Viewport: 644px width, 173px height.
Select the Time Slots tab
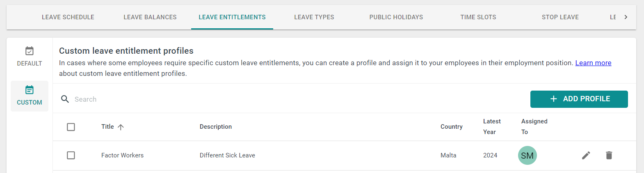(x=478, y=17)
